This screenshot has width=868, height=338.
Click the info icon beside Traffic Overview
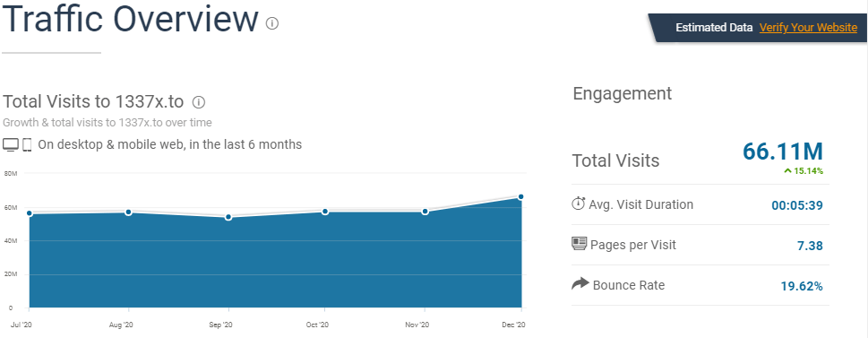click(271, 23)
